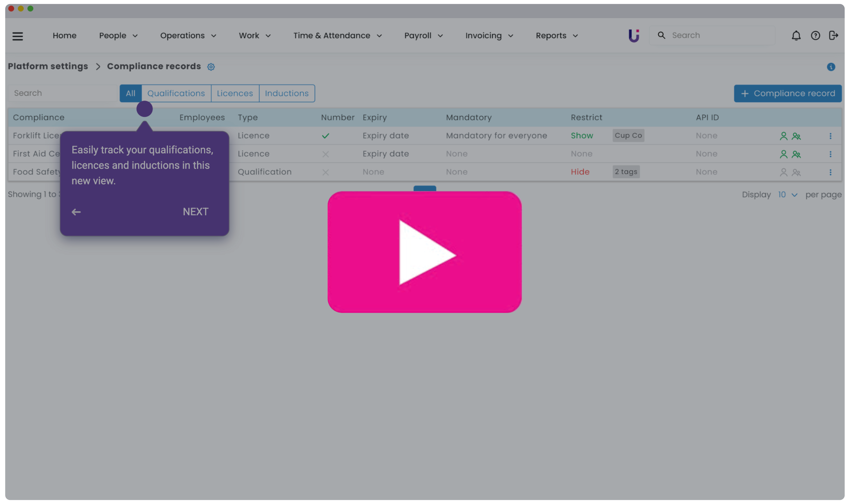Select the Inductions tab
This screenshot has width=850, height=504.
tap(287, 93)
